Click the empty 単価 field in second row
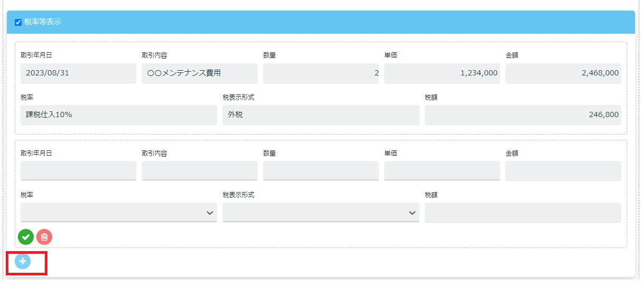 tap(442, 171)
